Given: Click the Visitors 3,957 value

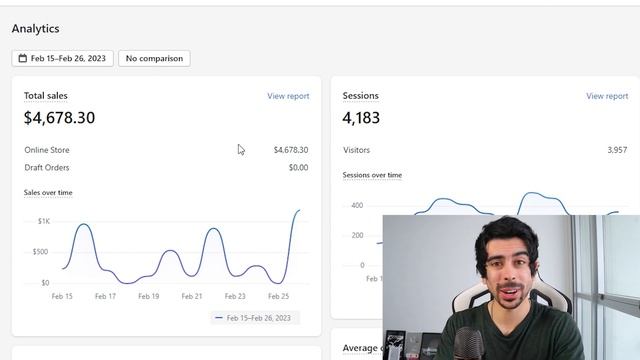Looking at the screenshot, I should [x=617, y=150].
